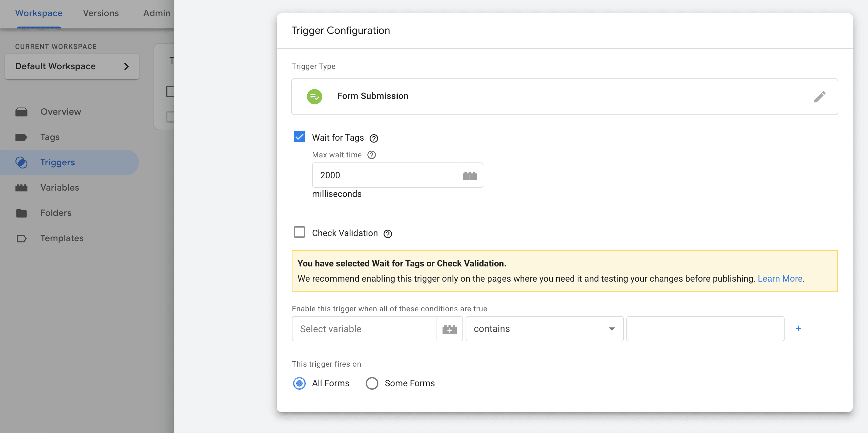Open help tooltip next to Wait for Tags
The height and width of the screenshot is (433, 868).
pos(374,138)
